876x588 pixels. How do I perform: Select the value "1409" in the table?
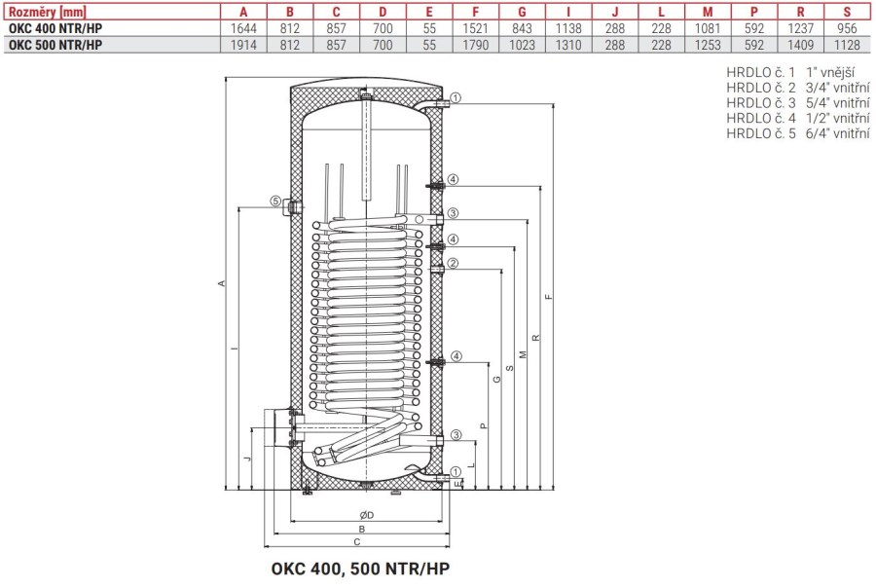[x=801, y=45]
